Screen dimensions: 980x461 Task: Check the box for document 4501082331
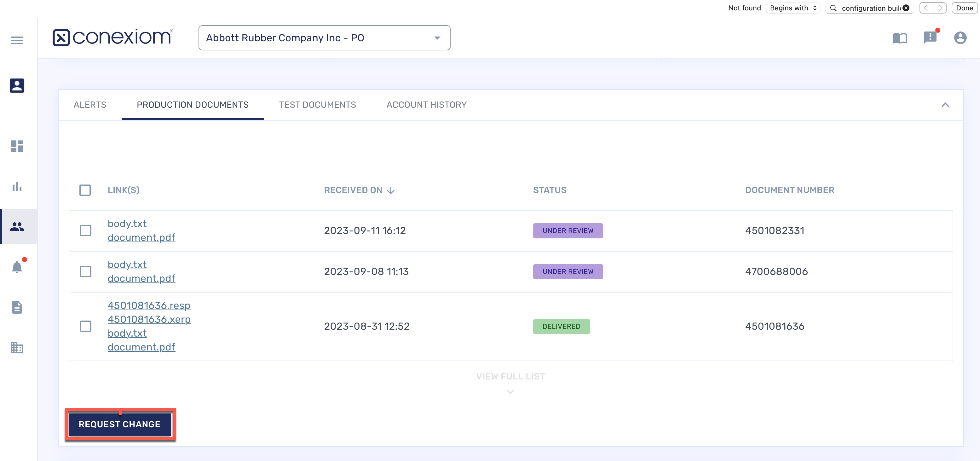pos(86,230)
